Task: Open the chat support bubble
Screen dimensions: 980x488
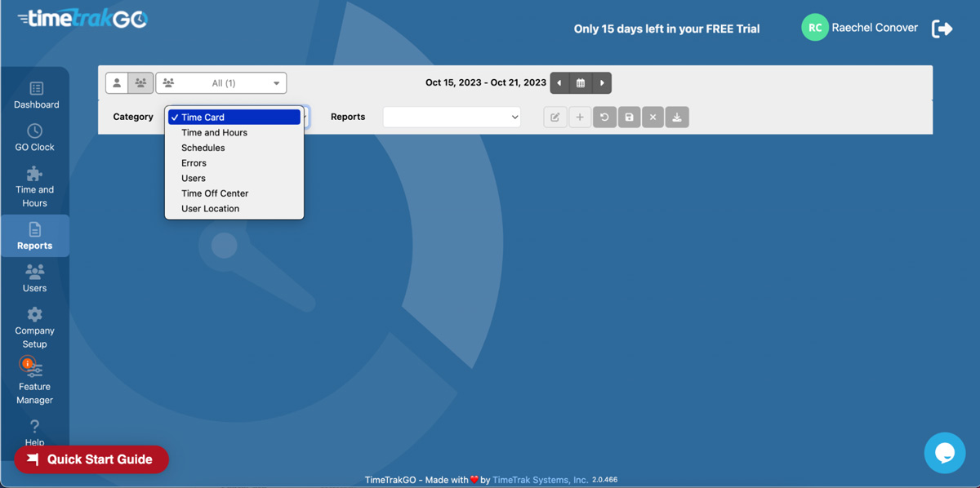Action: pos(944,453)
